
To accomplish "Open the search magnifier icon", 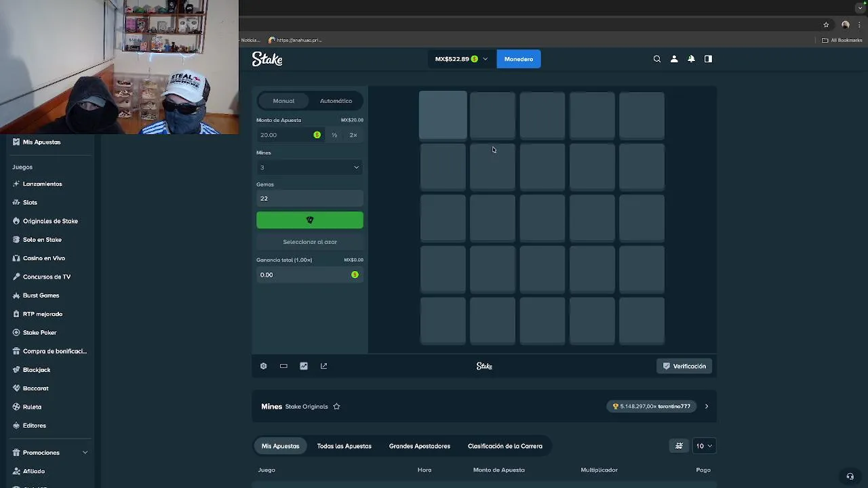I will 657,59.
